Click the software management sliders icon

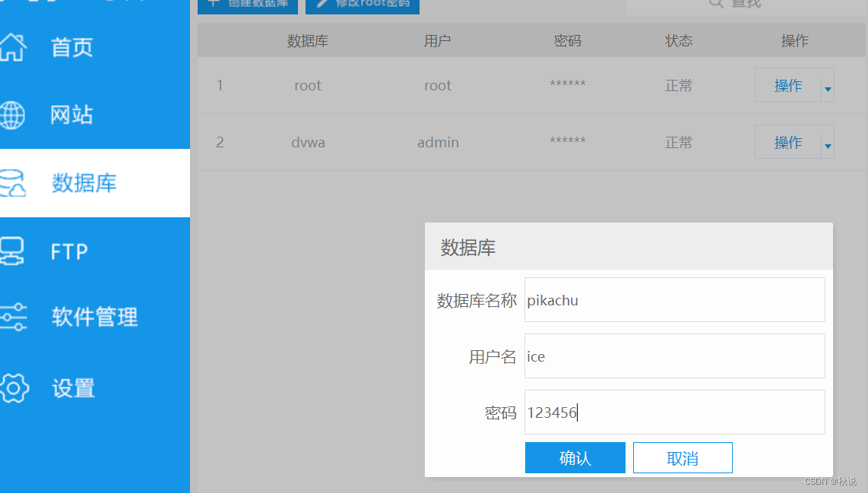(x=13, y=317)
